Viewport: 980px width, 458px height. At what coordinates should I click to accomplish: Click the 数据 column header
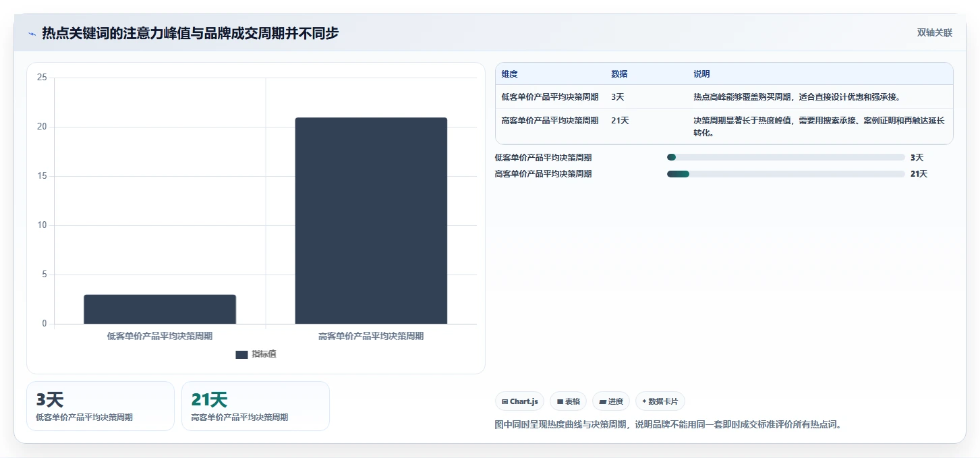[619, 74]
